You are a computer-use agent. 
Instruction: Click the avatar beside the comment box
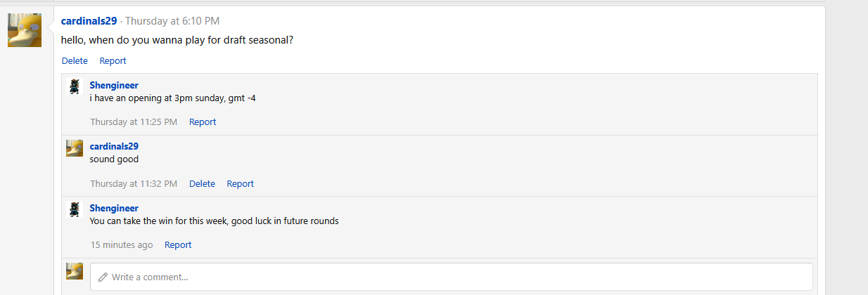click(75, 271)
